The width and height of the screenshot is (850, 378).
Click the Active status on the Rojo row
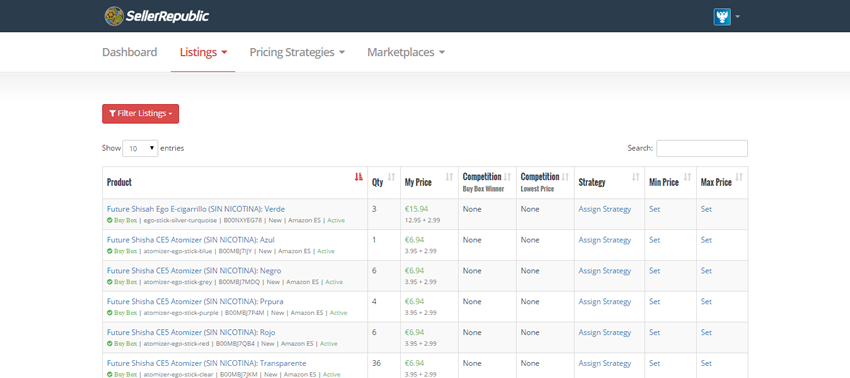(329, 344)
